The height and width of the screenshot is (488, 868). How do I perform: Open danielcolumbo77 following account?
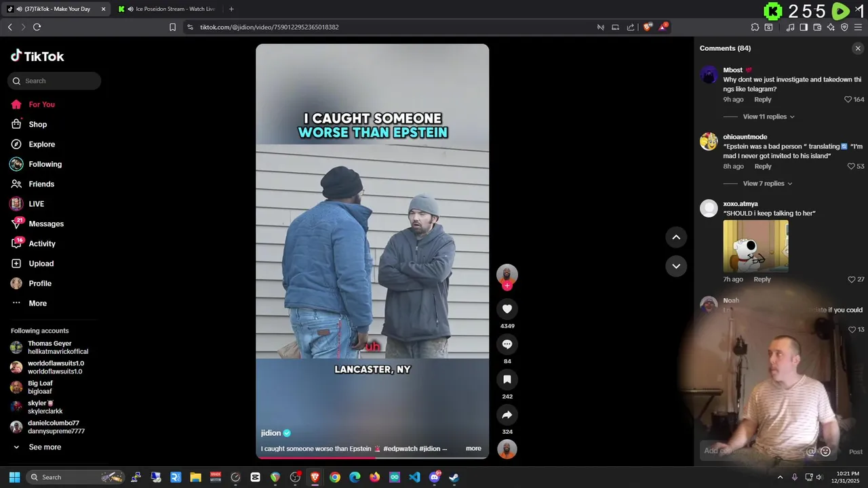point(47,427)
